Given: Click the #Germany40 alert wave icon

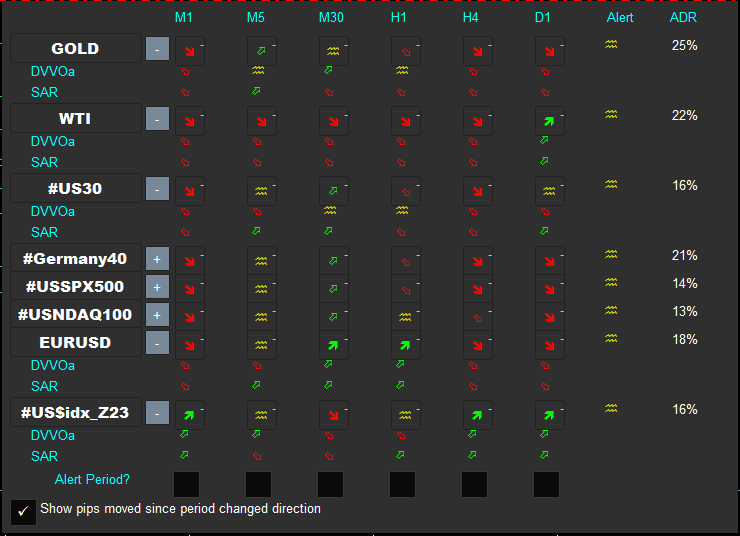Looking at the screenshot, I should (x=611, y=254).
